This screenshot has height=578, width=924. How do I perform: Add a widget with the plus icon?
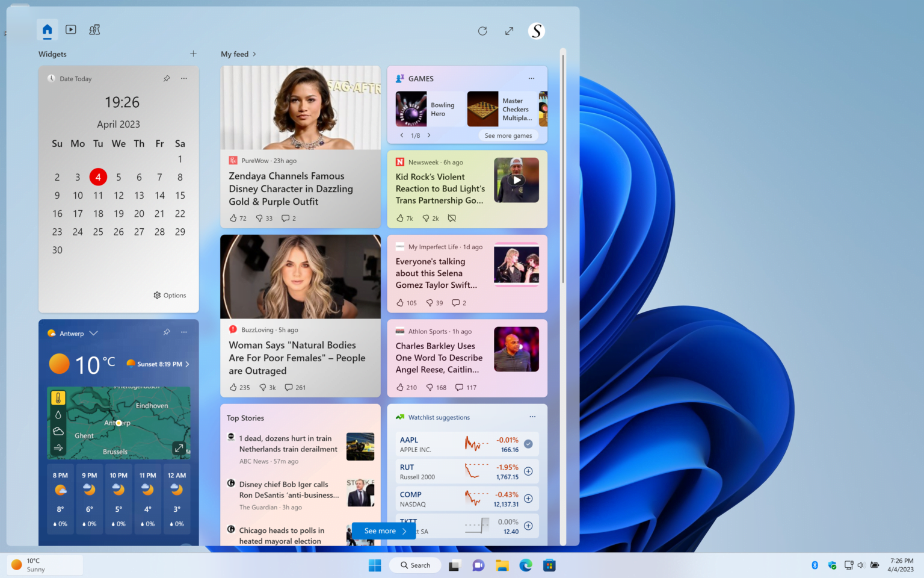193,54
